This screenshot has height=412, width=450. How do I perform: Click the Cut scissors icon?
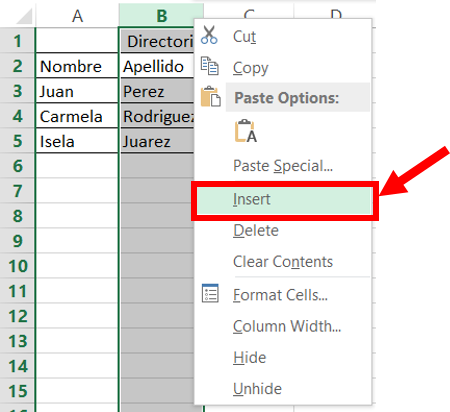(209, 35)
